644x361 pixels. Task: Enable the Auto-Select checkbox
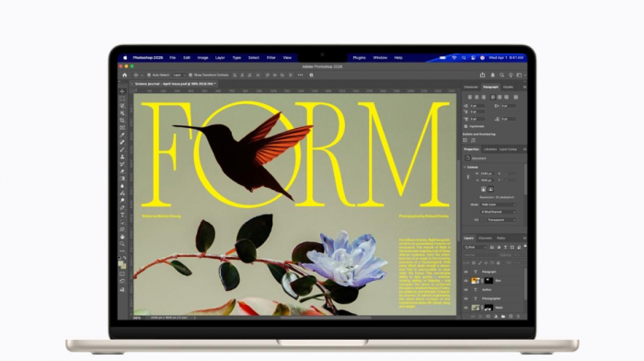click(149, 76)
